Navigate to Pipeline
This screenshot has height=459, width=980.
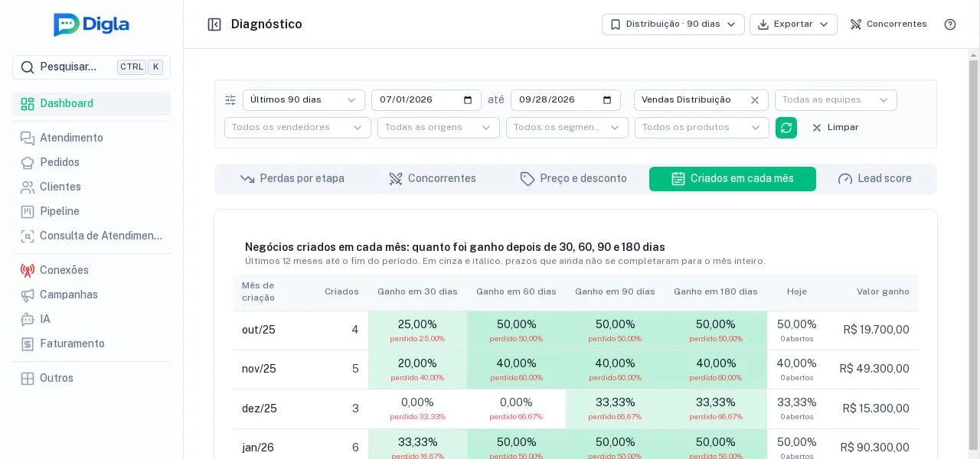[x=91, y=211]
